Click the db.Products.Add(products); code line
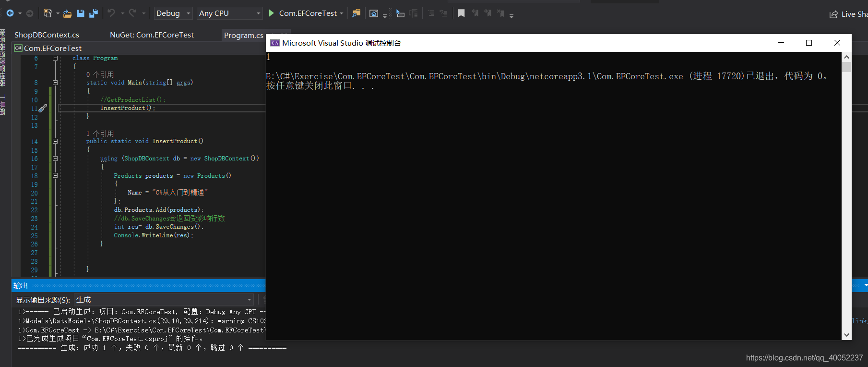Screen dimensions: 868x367 click(159, 210)
